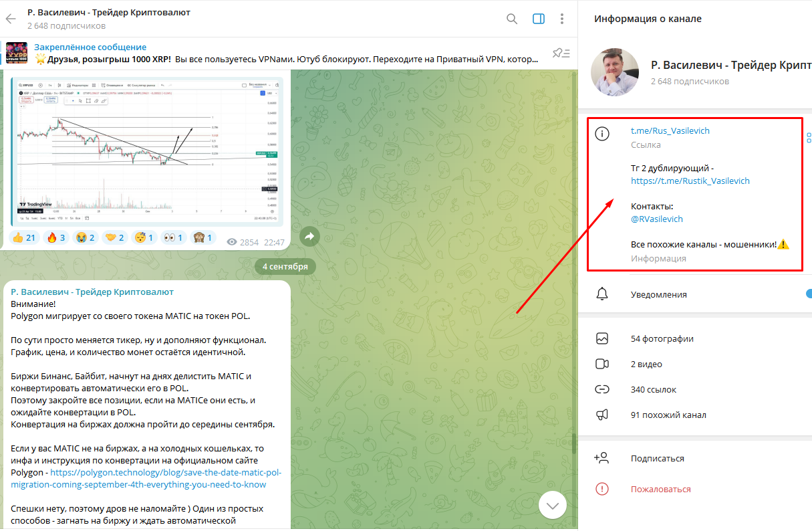The image size is (812, 531).
Task: Open pinned messages list icon
Action: point(561,53)
